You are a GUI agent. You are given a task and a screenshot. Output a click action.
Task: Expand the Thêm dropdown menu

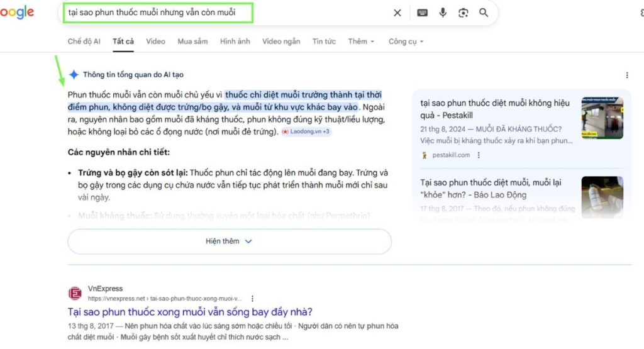(361, 42)
